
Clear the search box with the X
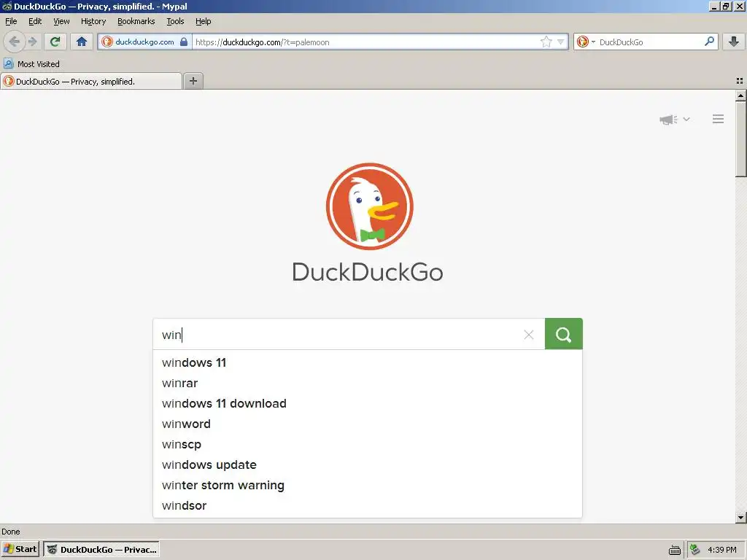tap(529, 335)
